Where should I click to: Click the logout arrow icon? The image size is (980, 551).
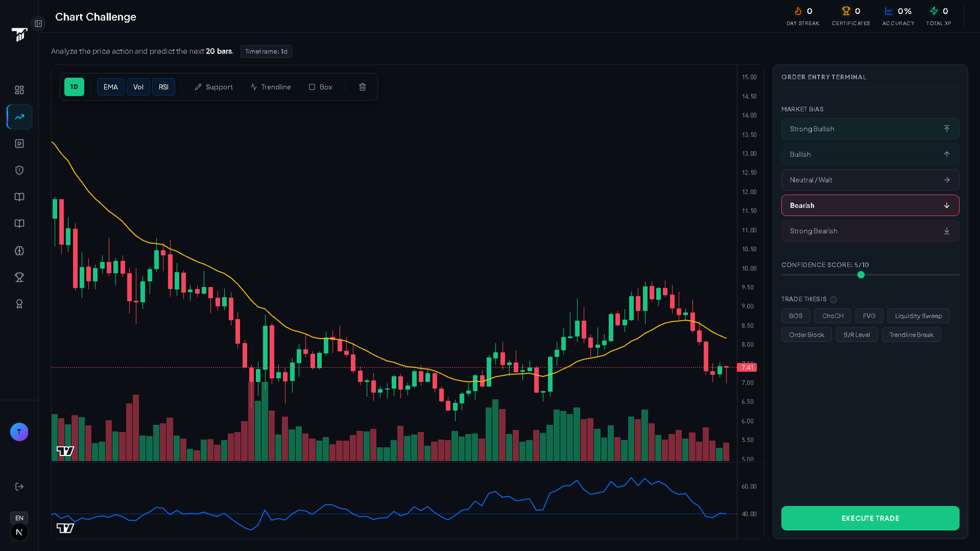(x=19, y=486)
